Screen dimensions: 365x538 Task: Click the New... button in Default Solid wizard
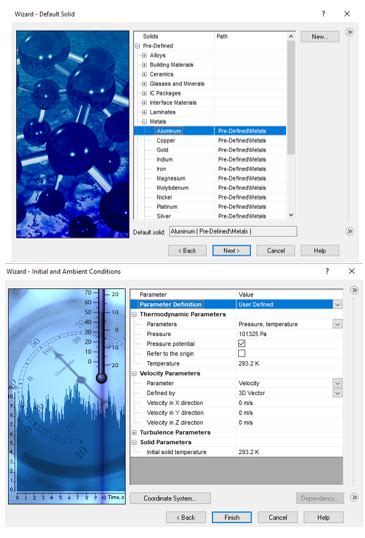click(320, 37)
